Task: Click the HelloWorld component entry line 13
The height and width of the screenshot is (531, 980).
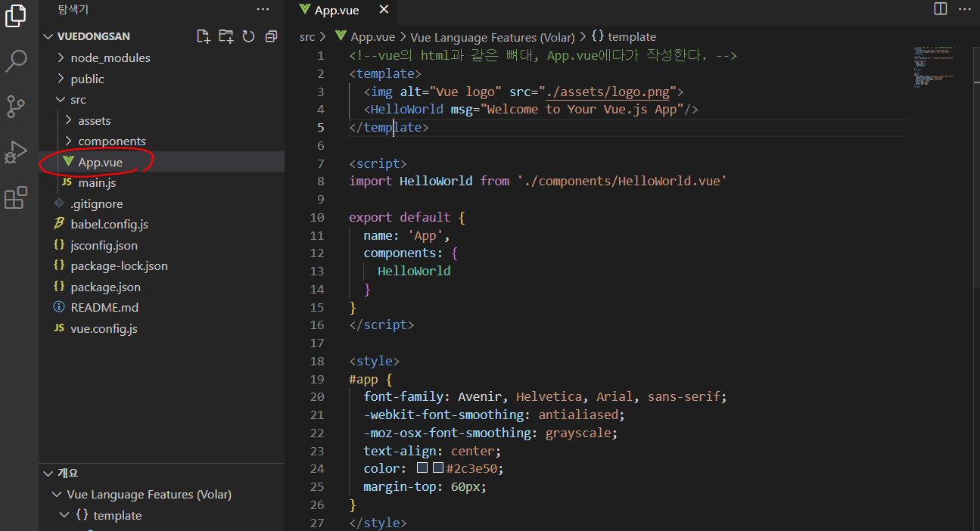Action: pos(414,271)
